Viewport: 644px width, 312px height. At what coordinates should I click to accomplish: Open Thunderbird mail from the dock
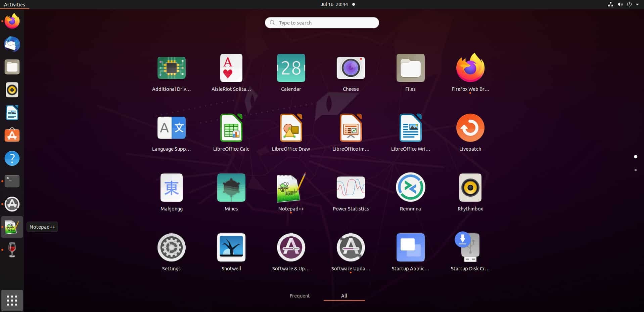[12, 44]
